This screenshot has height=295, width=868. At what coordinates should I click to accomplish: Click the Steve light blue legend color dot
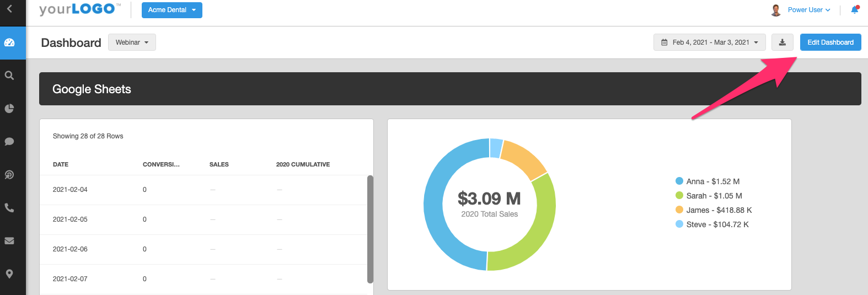point(679,224)
